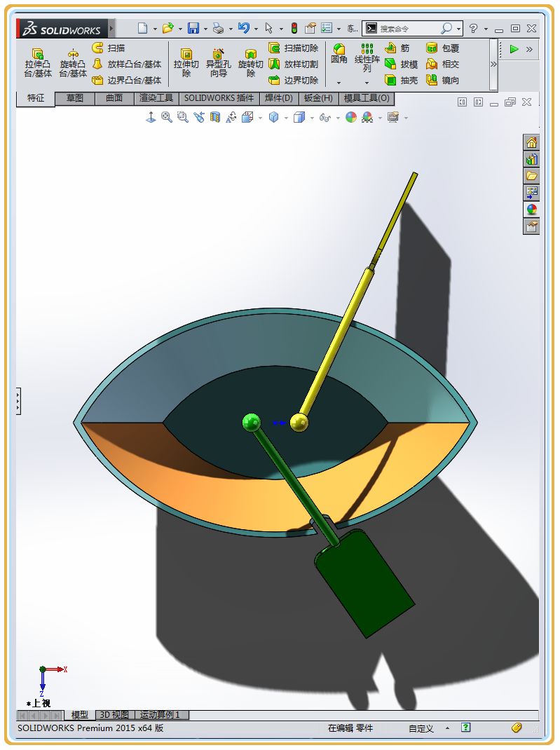Choose the 放样凸台/基体 loft feature

[127, 64]
